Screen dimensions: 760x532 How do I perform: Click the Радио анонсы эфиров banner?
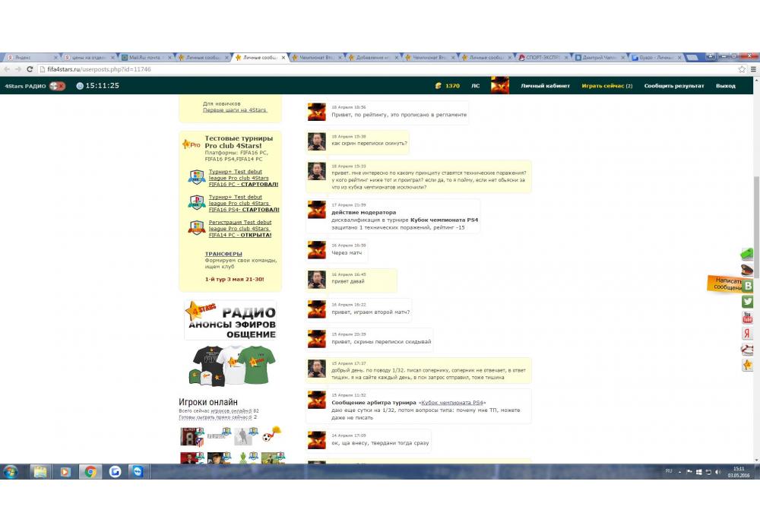[x=230, y=320]
